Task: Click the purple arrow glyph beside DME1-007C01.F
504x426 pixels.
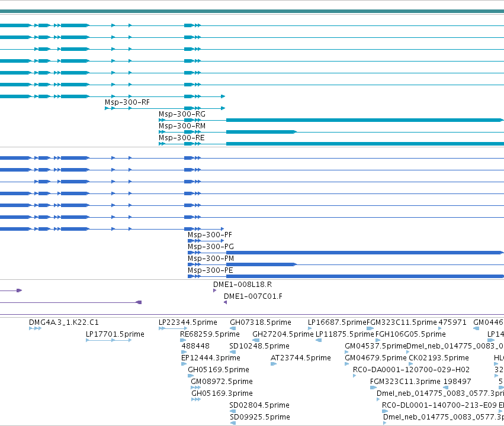Action: (225, 303)
